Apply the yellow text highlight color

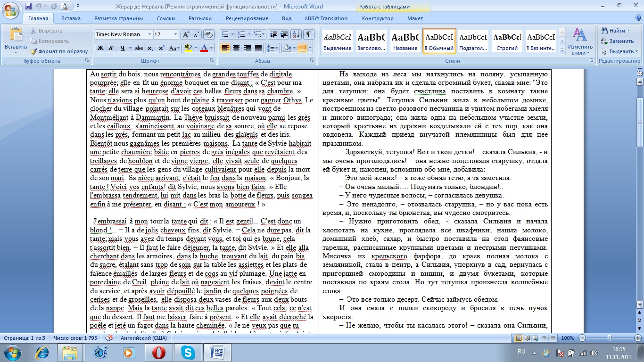point(188,48)
